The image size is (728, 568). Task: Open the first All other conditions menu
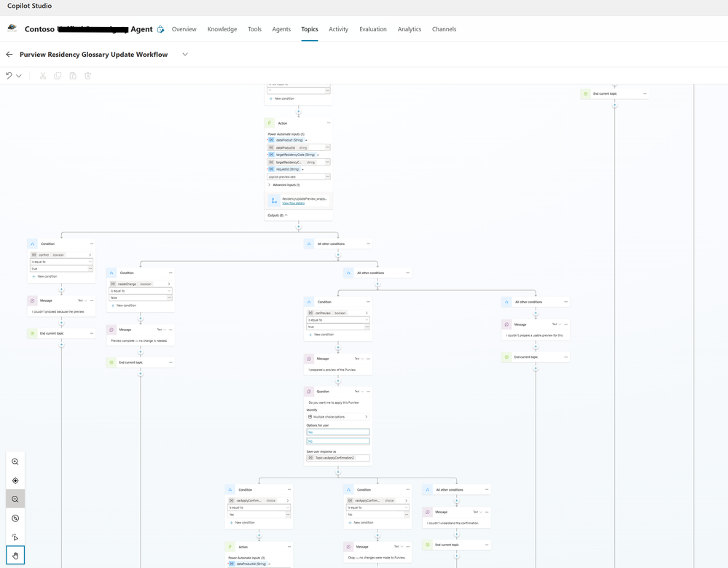368,244
